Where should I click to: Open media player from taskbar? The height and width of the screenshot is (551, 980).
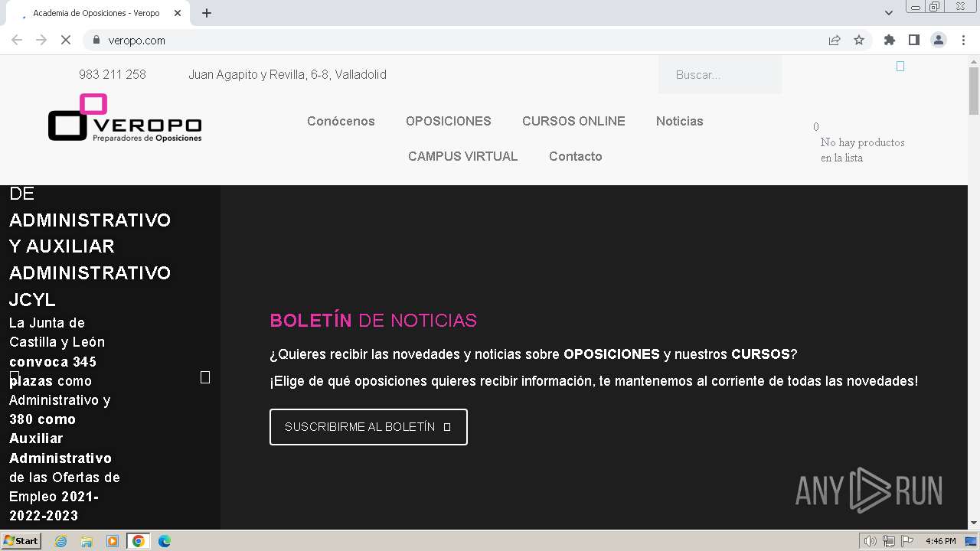coord(113,541)
